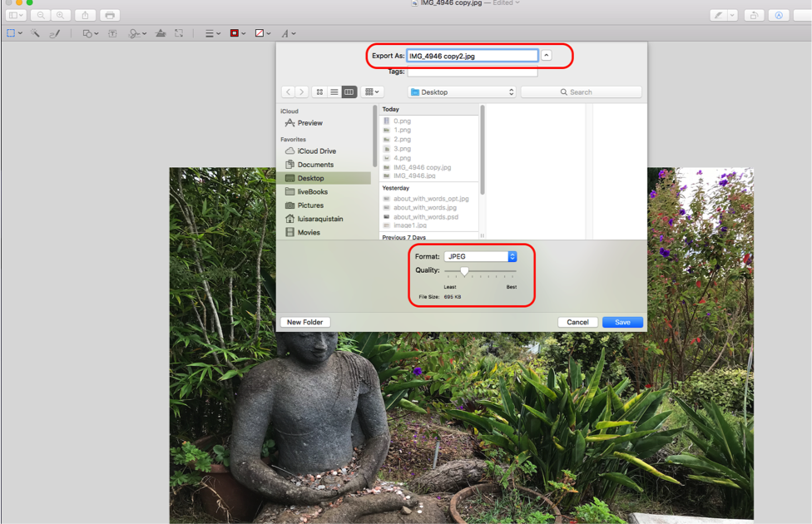This screenshot has width=812, height=524.
Task: Click the Tags input field
Action: pos(473,72)
